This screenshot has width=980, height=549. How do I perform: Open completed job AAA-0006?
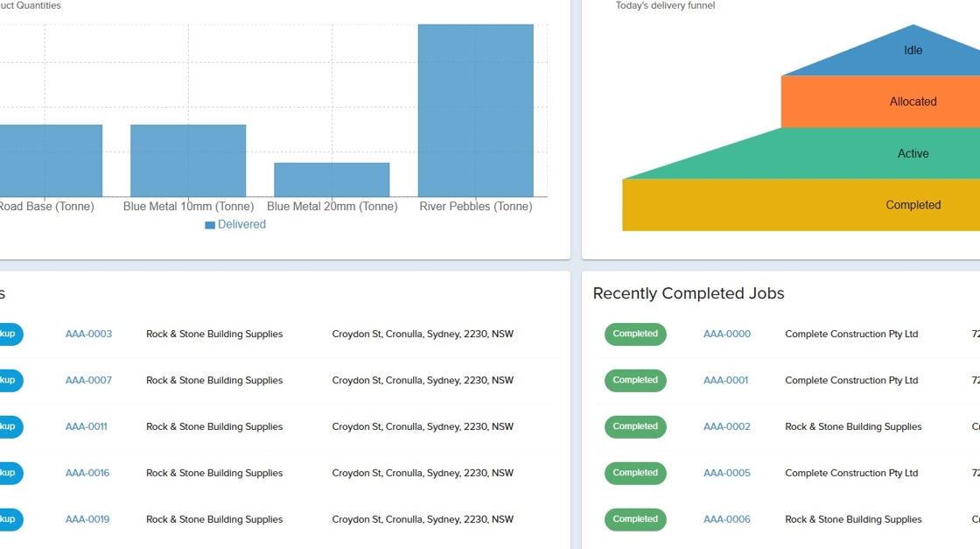pos(726,519)
